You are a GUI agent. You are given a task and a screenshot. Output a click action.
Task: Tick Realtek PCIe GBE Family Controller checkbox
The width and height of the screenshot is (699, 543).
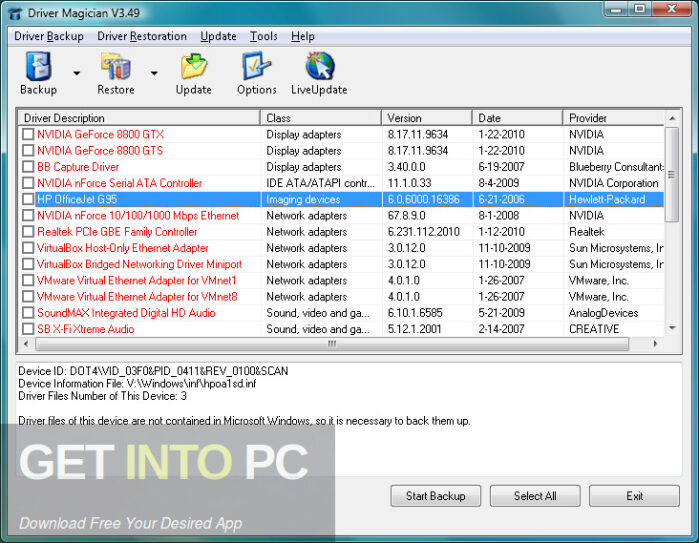28,231
